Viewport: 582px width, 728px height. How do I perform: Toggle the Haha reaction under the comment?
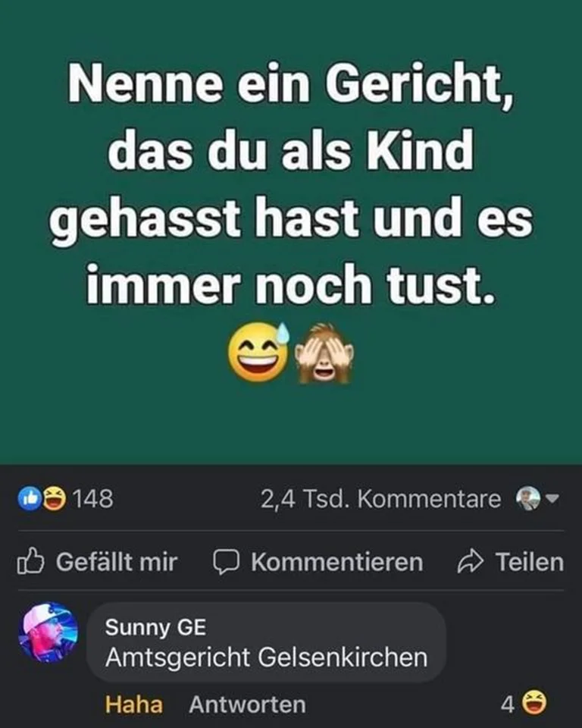coord(133,704)
